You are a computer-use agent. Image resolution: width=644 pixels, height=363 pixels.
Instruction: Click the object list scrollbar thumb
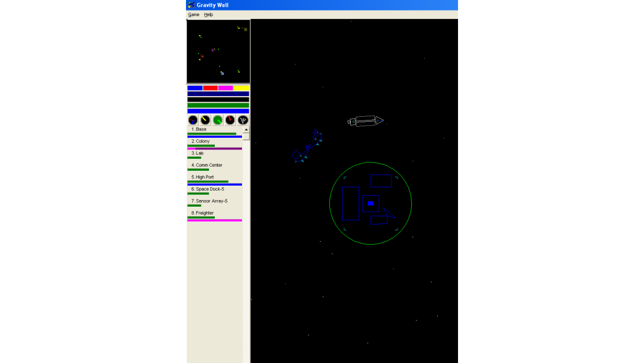[246, 137]
